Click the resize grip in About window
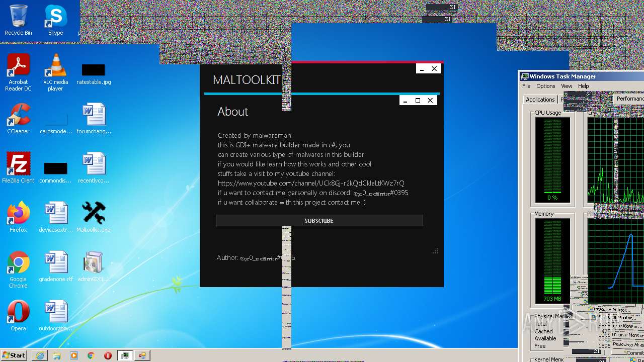Image resolution: width=644 pixels, height=362 pixels. (435, 251)
